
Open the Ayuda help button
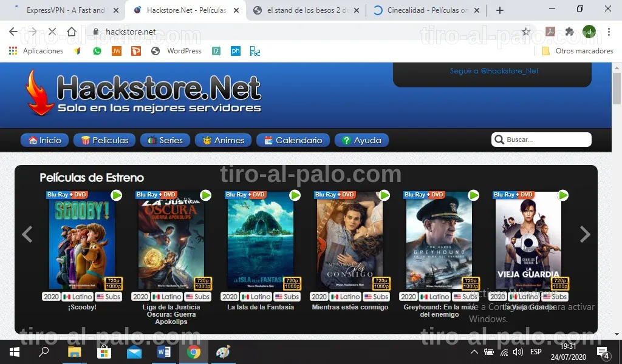coord(361,140)
